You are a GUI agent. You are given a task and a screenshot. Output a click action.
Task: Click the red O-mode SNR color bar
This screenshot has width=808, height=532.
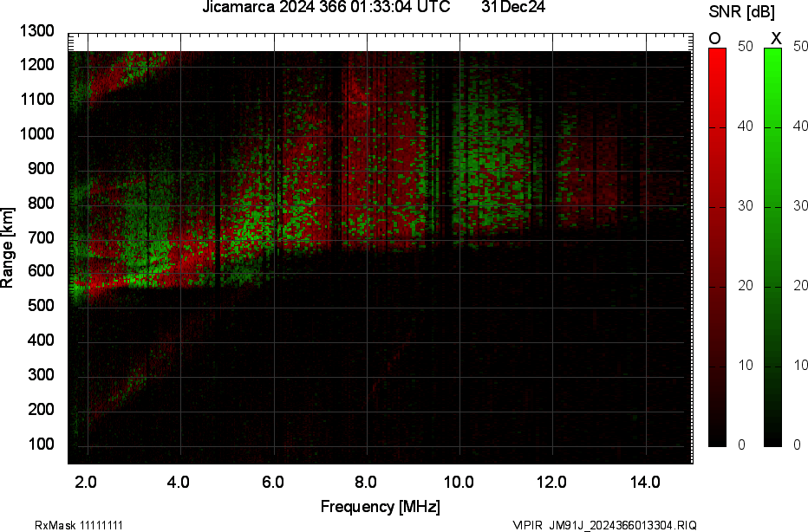point(717,247)
